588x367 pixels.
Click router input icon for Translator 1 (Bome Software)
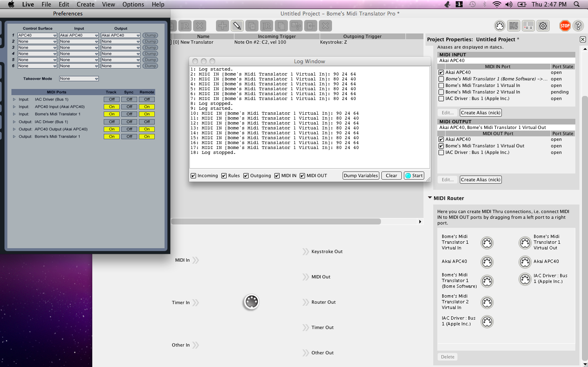[487, 281]
